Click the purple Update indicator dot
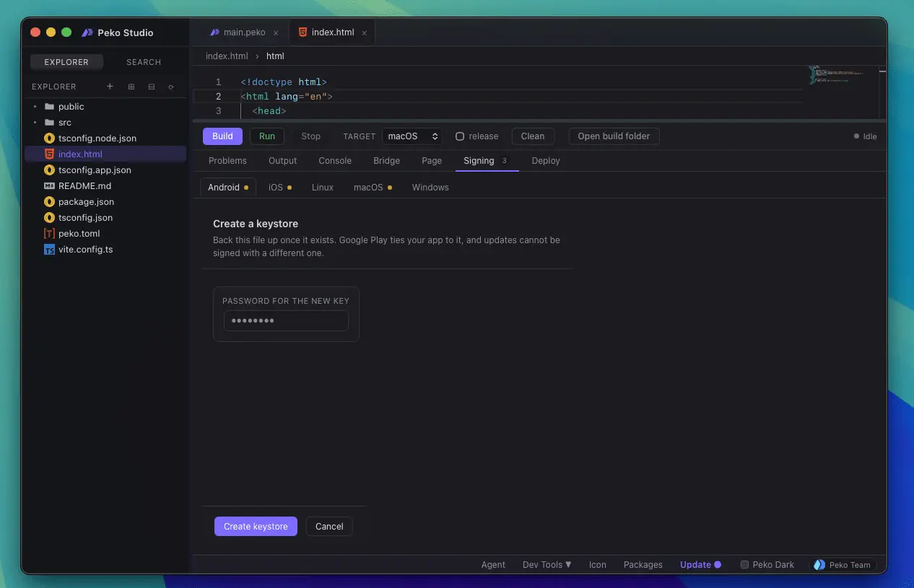914x588 pixels. point(718,565)
